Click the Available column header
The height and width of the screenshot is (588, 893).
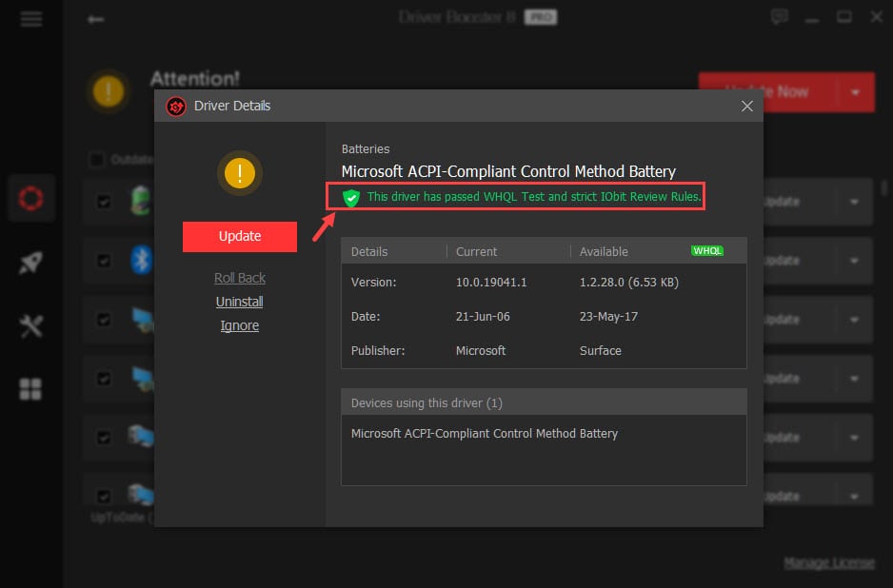(x=604, y=251)
